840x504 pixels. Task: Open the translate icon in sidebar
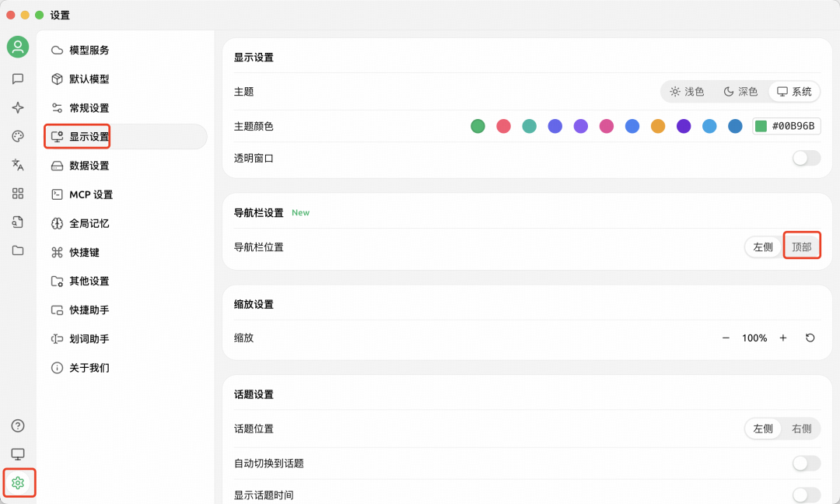click(18, 165)
